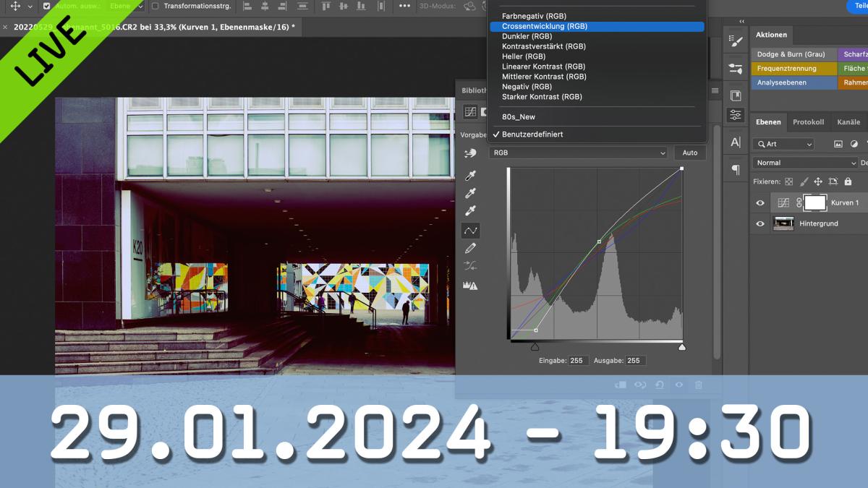Select the Move tool in options bar

pyautogui.click(x=15, y=6)
